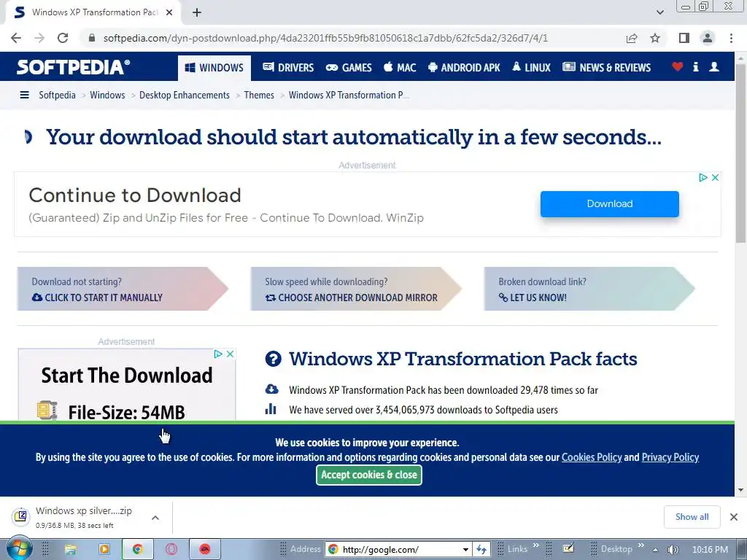Open File Explorer from taskbar
The image size is (747, 560).
(x=71, y=550)
